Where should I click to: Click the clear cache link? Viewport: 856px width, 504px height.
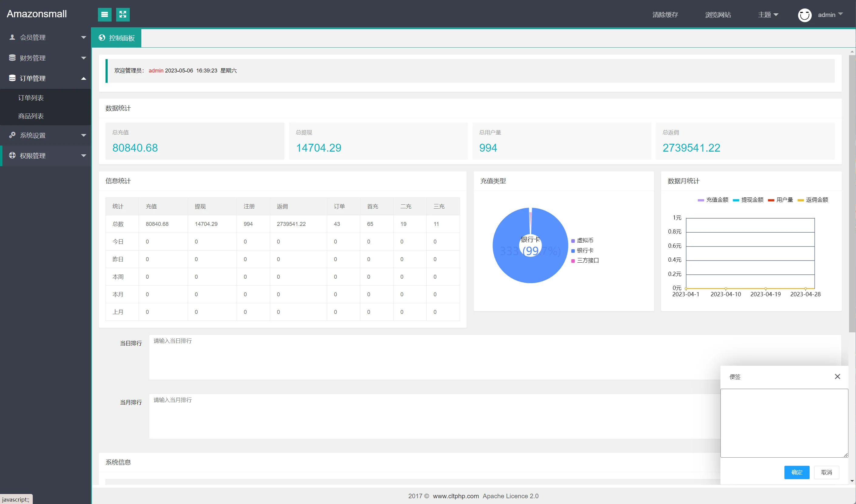[x=665, y=15]
